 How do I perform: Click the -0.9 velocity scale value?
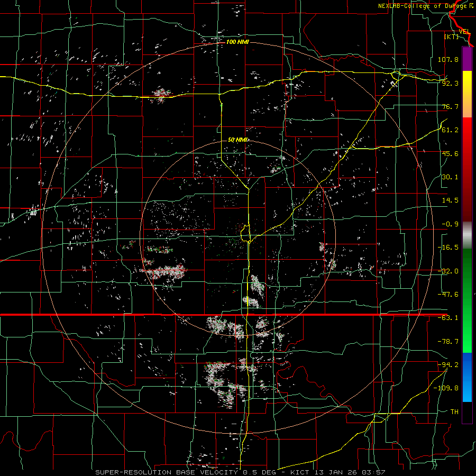click(450, 224)
